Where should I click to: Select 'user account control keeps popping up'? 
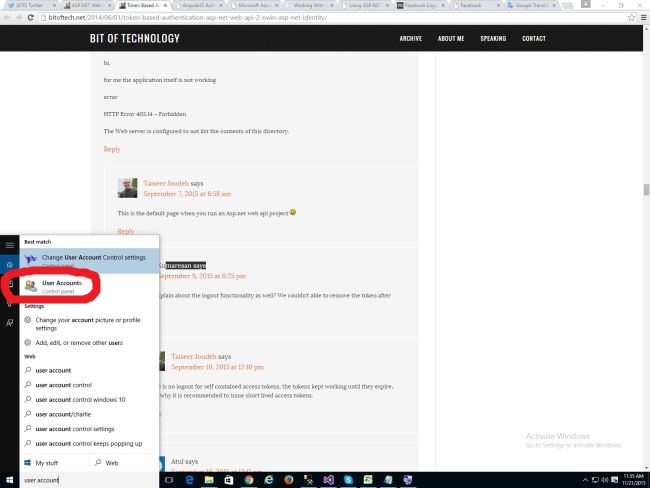89,444
